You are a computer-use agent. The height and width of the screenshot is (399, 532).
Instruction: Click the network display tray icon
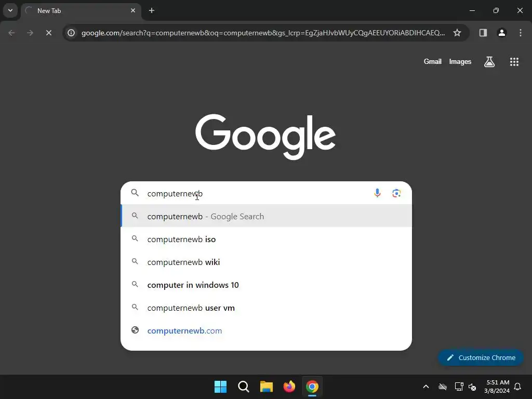point(459,387)
